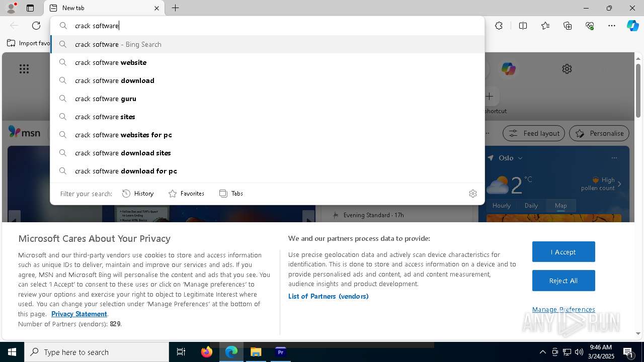Select 'crack software - Bing Search' suggestion
The height and width of the screenshot is (362, 644).
point(268,44)
